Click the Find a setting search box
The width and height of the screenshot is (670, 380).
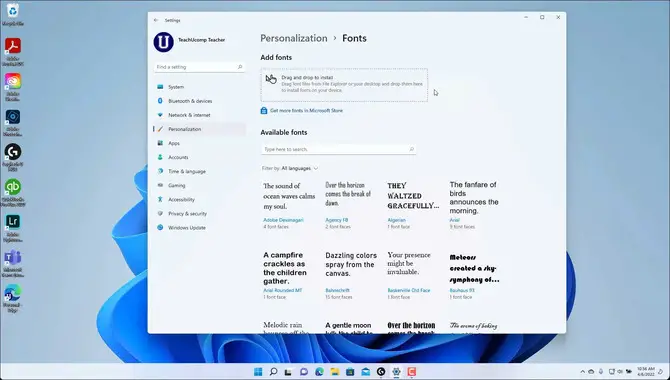(x=200, y=67)
